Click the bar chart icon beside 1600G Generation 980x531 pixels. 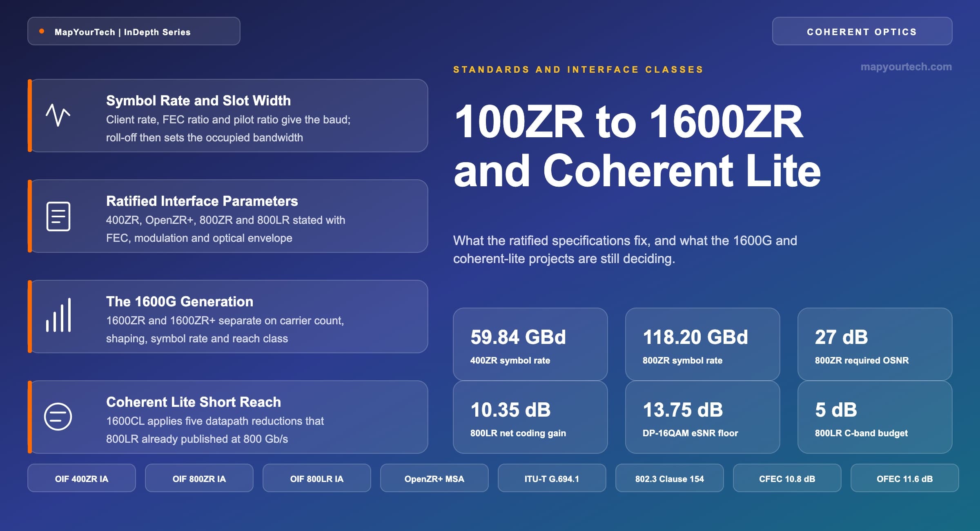click(58, 315)
